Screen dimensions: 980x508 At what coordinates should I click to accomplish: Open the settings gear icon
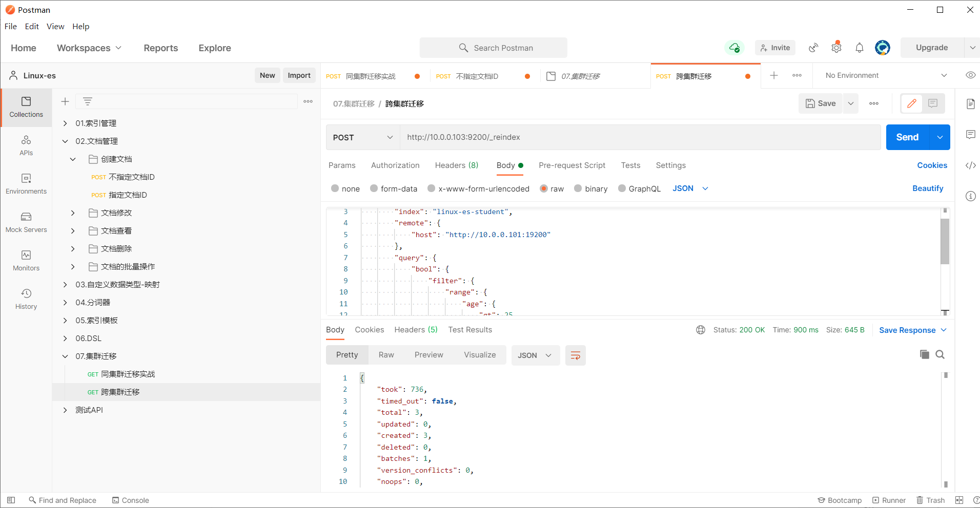836,48
